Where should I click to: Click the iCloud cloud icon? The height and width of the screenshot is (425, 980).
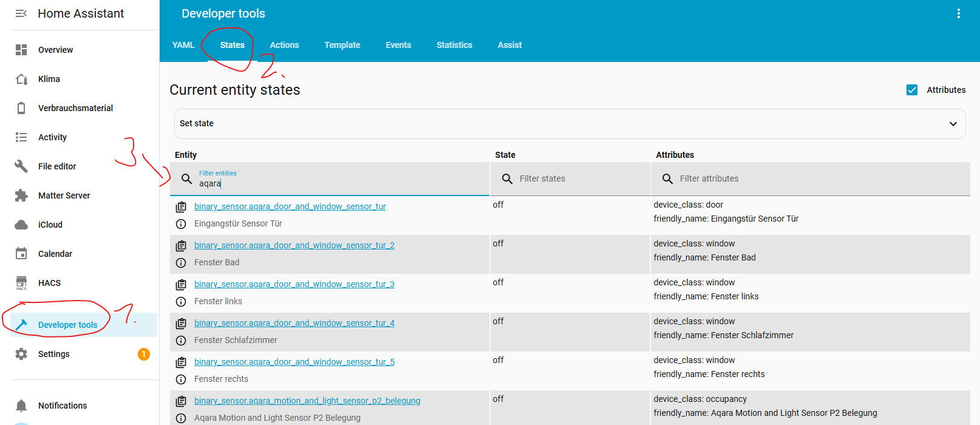(21, 225)
